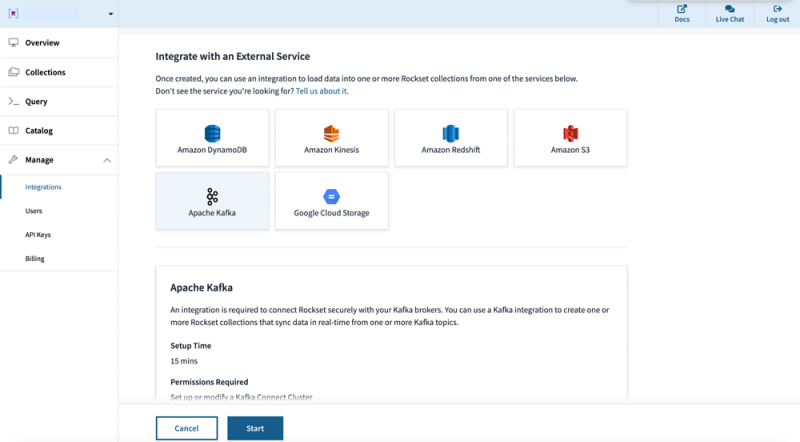Select Integrations submenu item
The height and width of the screenshot is (442, 800).
pyautogui.click(x=43, y=187)
